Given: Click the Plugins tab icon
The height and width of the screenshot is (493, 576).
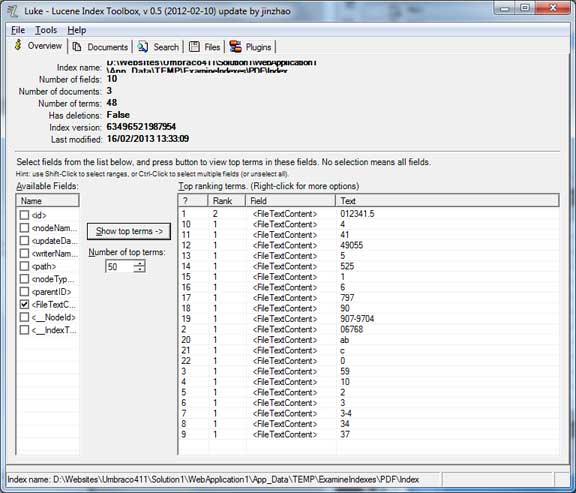Looking at the screenshot, I should point(235,47).
